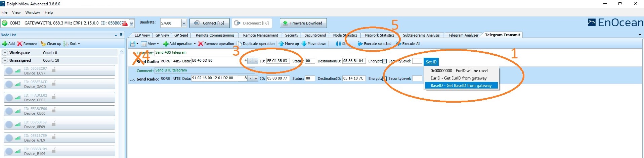Click the lock icon on Device_CE02
644x158 pixels.
click(x=54, y=97)
